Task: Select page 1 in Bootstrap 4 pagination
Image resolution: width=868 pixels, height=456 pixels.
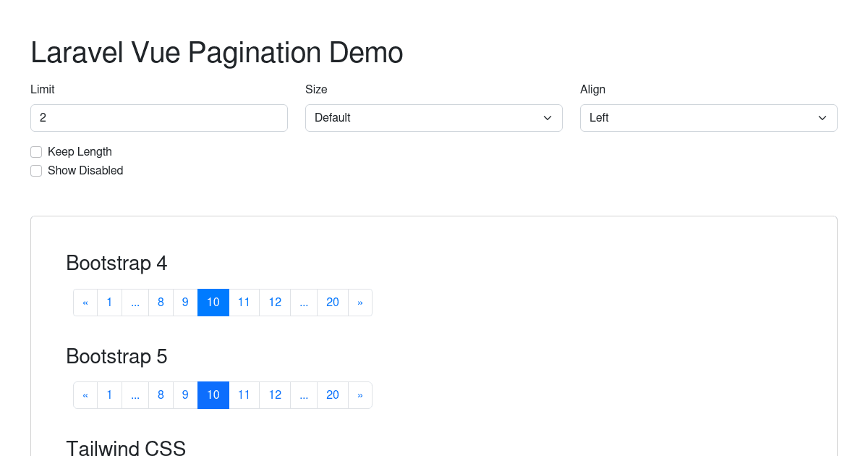Action: click(x=109, y=303)
